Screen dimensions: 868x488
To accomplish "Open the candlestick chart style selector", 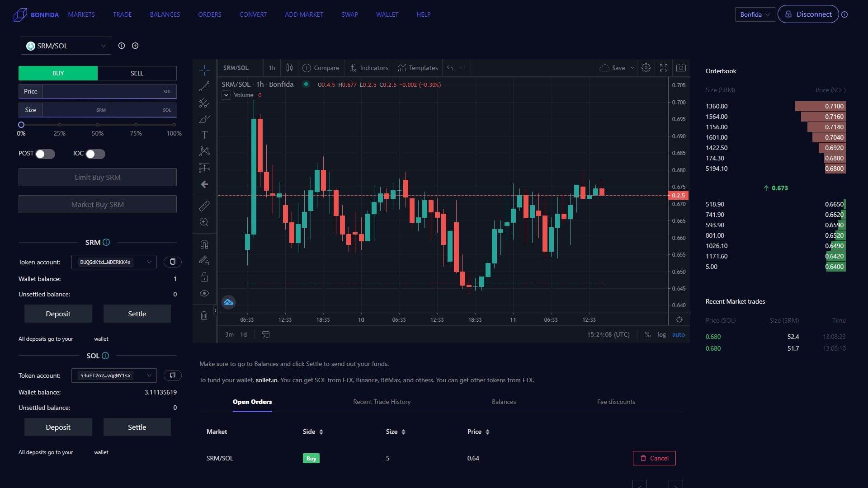I will click(x=289, y=68).
